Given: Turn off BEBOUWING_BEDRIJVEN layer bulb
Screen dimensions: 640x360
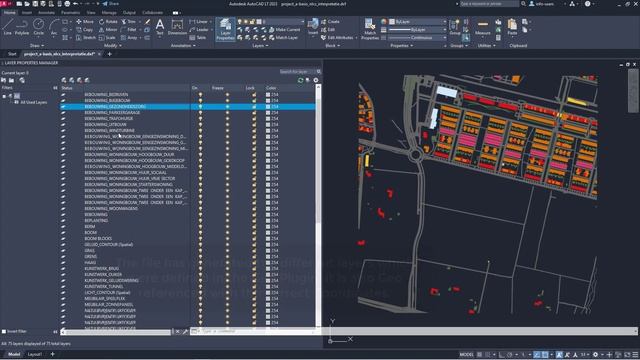Looking at the screenshot, I should click(200, 94).
